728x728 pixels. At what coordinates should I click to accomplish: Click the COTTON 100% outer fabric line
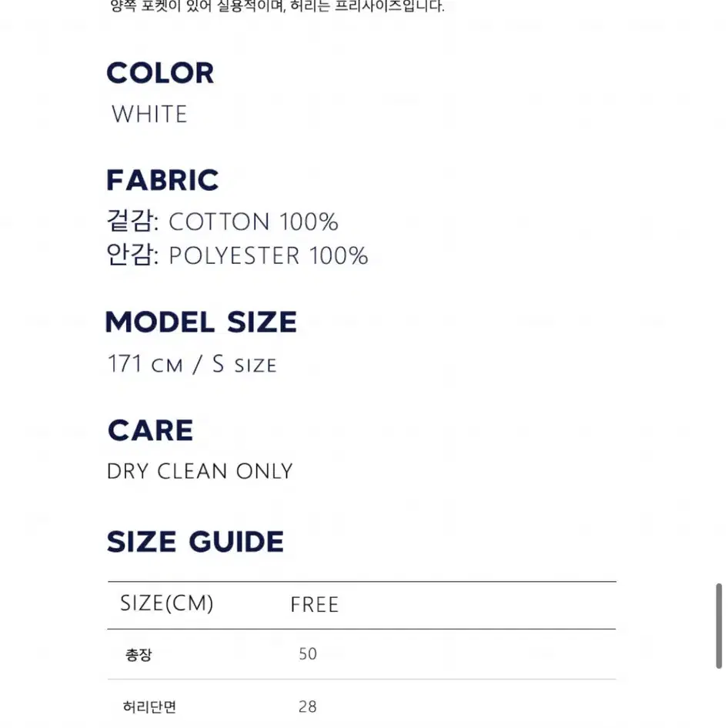[x=223, y=221]
